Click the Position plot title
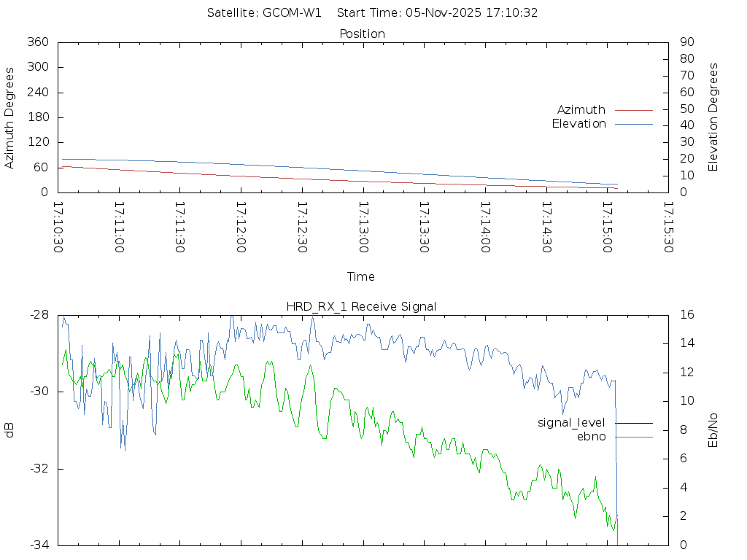This screenshot has width=747, height=560. [362, 34]
